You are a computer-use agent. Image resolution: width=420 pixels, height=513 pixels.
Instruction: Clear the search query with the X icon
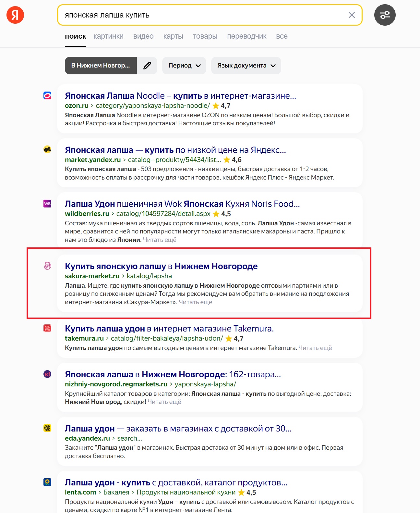click(352, 15)
